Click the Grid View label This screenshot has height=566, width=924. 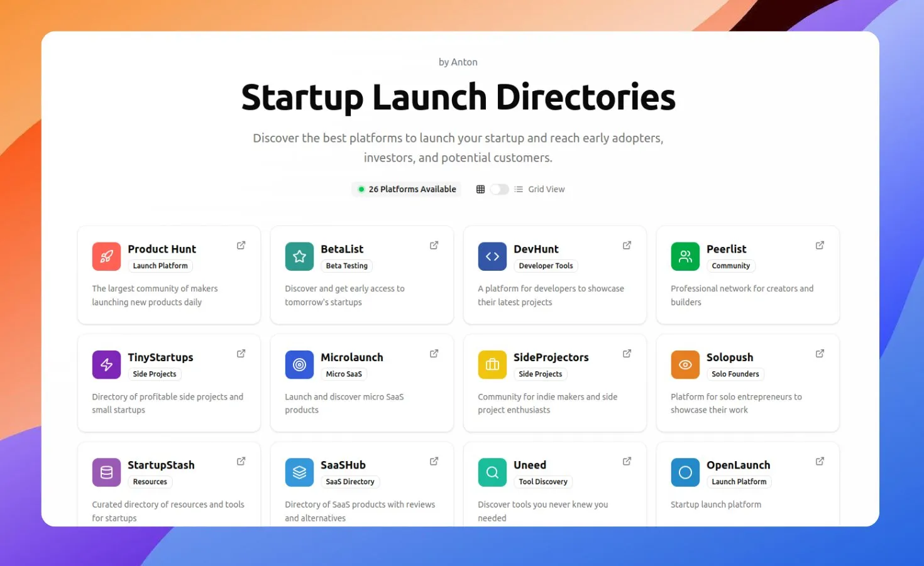click(546, 189)
